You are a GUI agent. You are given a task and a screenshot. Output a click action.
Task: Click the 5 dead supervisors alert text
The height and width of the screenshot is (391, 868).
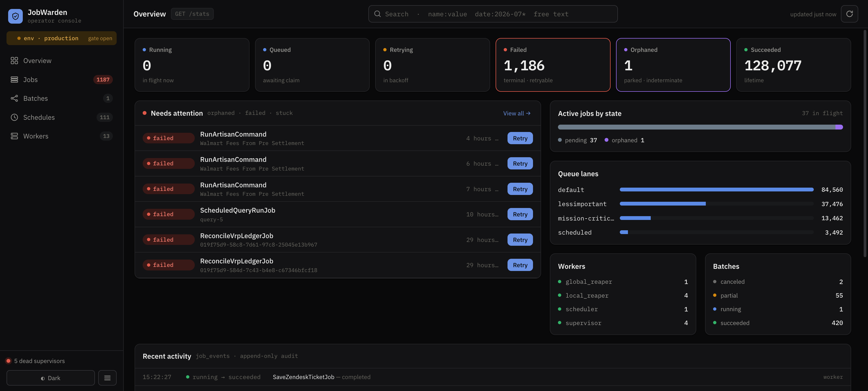tap(39, 361)
